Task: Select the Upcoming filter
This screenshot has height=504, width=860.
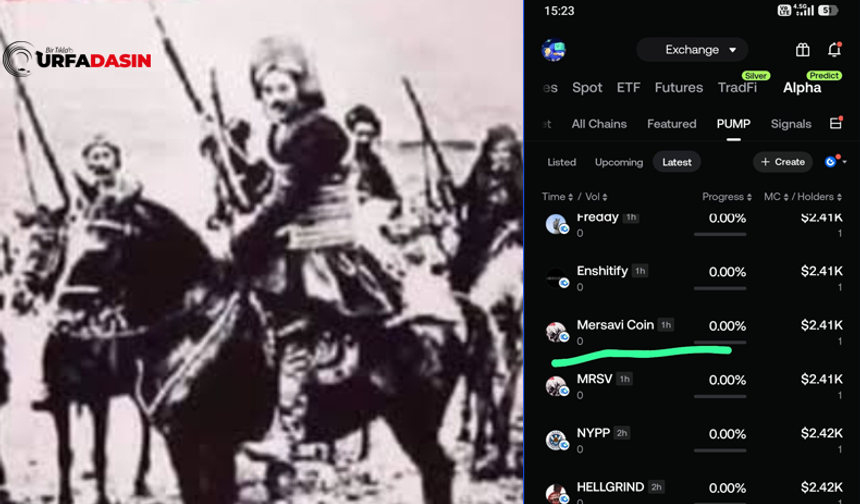Action: (x=619, y=162)
